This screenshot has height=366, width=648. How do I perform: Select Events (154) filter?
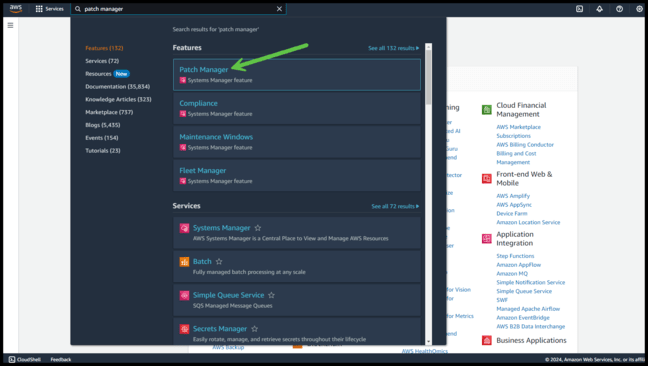pos(102,138)
